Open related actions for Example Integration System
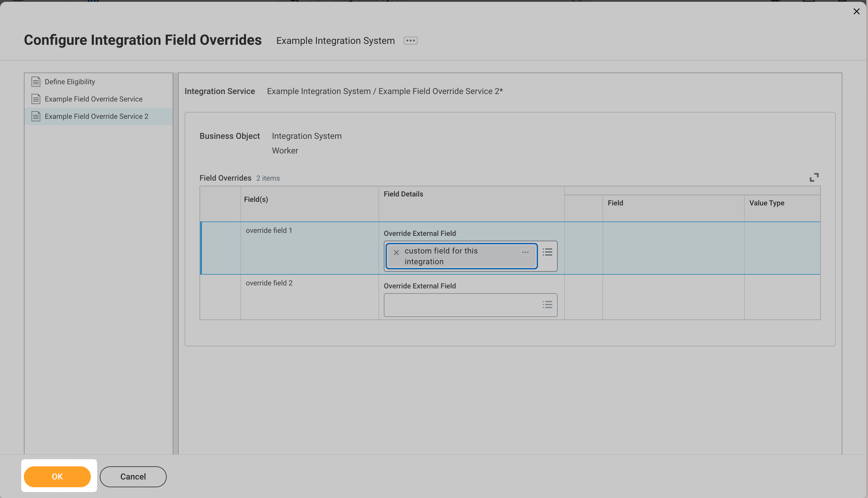 click(410, 41)
